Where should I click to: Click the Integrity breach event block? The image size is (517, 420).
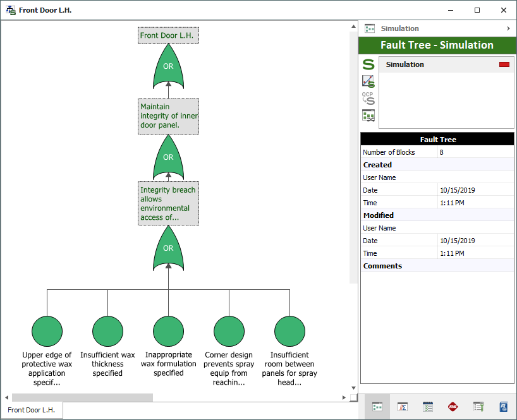pos(168,203)
